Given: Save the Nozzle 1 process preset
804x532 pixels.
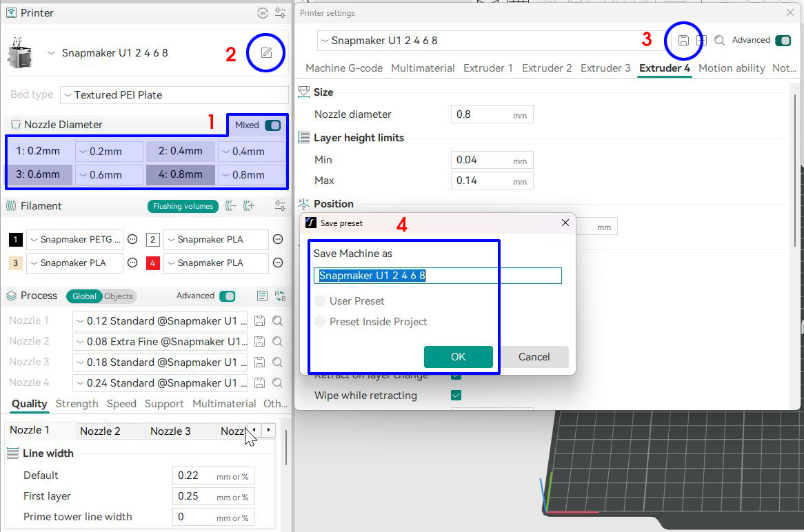Looking at the screenshot, I should pyautogui.click(x=260, y=321).
